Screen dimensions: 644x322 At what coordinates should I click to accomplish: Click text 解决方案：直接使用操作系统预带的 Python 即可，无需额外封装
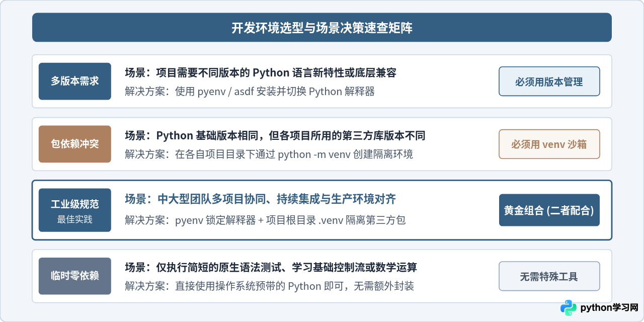click(270, 286)
